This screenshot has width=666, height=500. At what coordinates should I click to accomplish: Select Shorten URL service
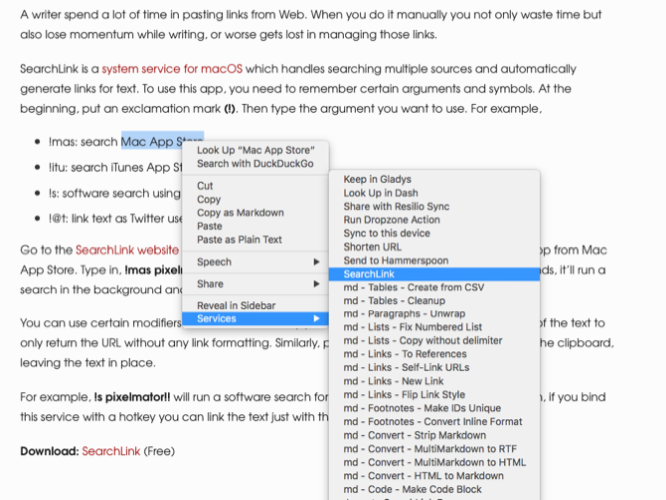371,247
